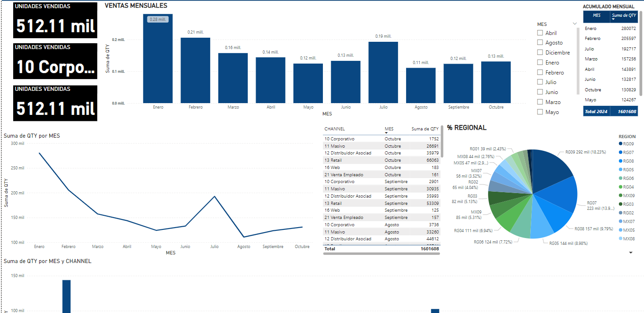This screenshot has width=644, height=313.
Task: Click the 0.28 mill. data label
Action: point(158,19)
